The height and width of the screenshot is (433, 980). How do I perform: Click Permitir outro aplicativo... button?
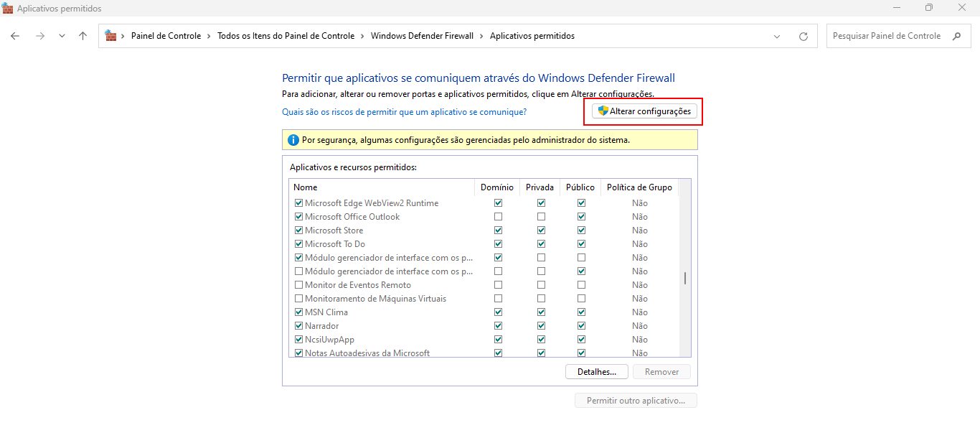[x=636, y=401]
